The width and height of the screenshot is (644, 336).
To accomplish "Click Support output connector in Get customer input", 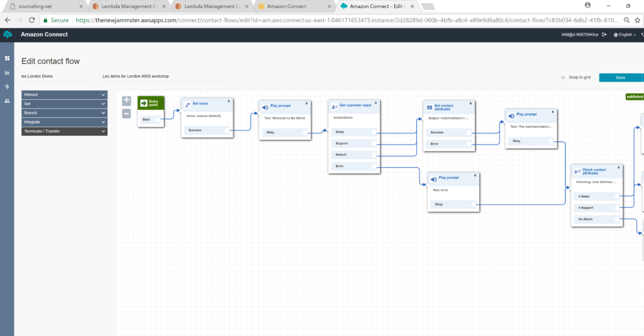I will pyautogui.click(x=374, y=144).
